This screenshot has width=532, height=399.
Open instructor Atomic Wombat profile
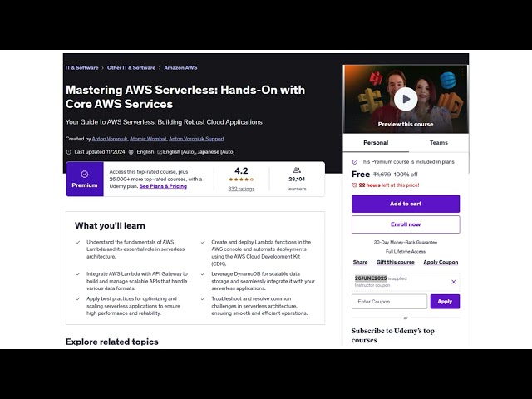pyautogui.click(x=148, y=139)
